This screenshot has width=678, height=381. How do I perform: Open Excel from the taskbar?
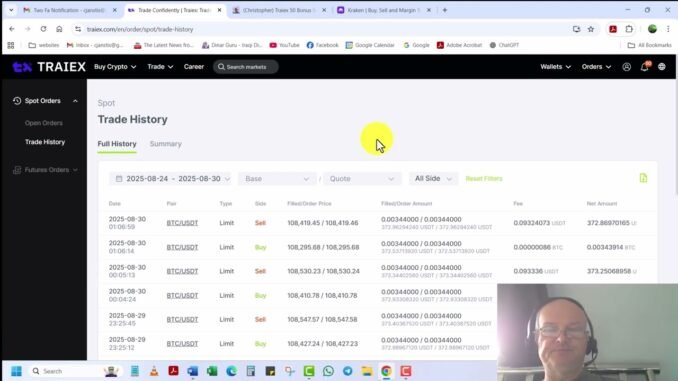[212, 371]
